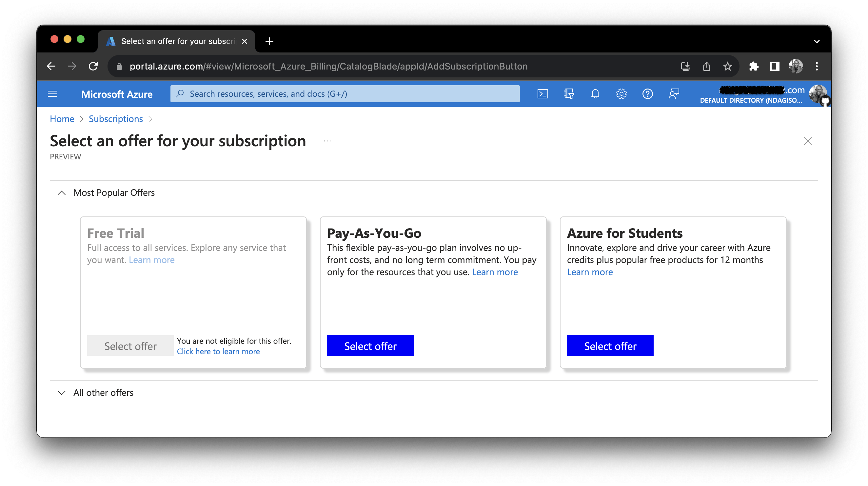Reload the Azure portal page
The width and height of the screenshot is (868, 486).
point(93,66)
